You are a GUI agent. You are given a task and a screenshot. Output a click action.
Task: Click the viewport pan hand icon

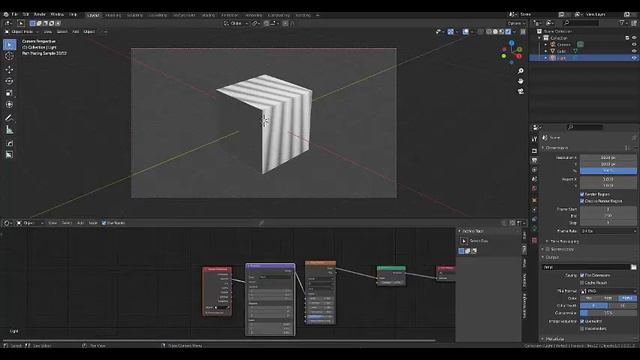pos(520,81)
